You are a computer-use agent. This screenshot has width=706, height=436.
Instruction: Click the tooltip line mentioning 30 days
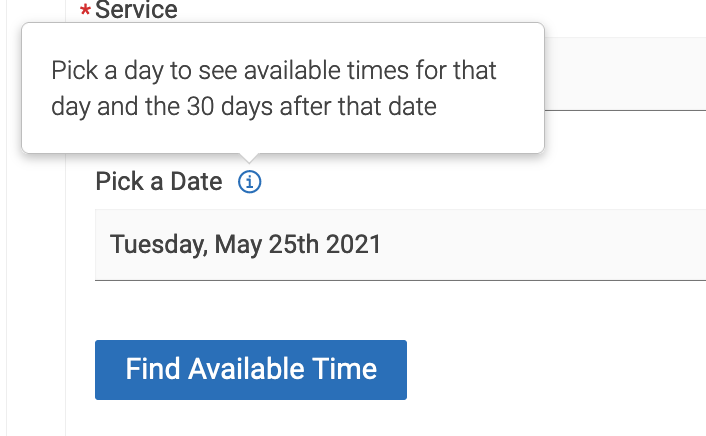244,107
